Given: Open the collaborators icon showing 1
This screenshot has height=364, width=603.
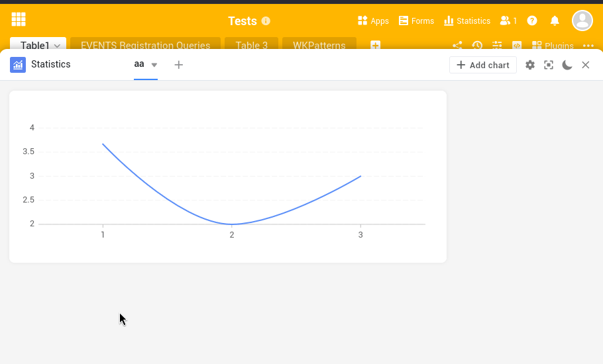Looking at the screenshot, I should click(x=508, y=21).
